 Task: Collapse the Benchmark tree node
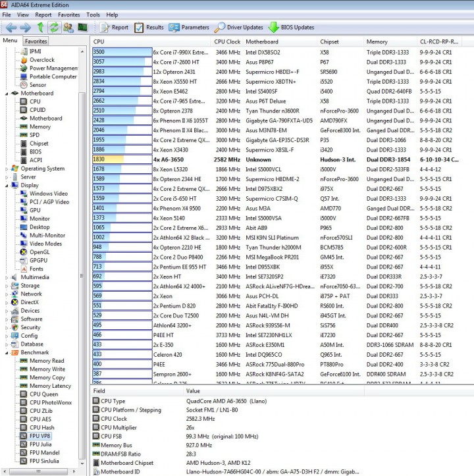[7, 353]
